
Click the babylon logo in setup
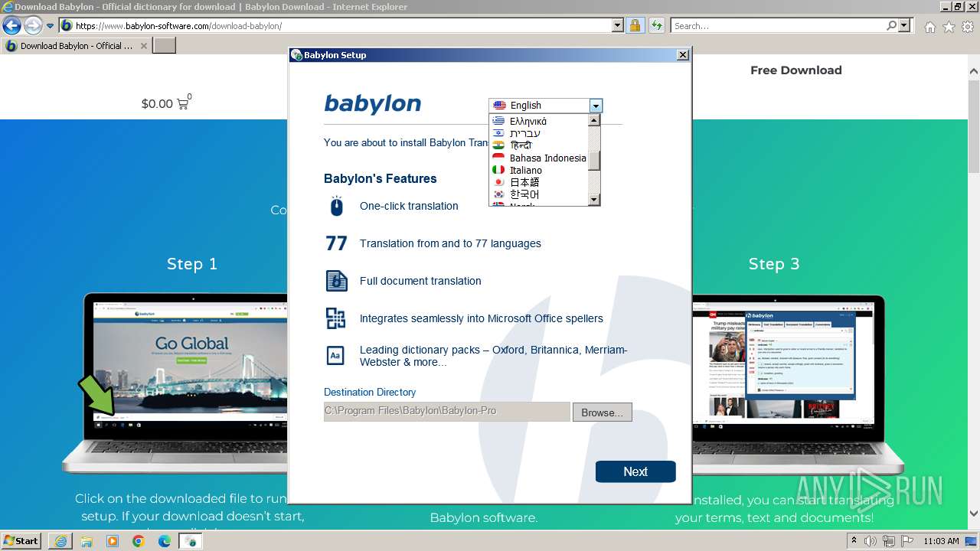373,104
